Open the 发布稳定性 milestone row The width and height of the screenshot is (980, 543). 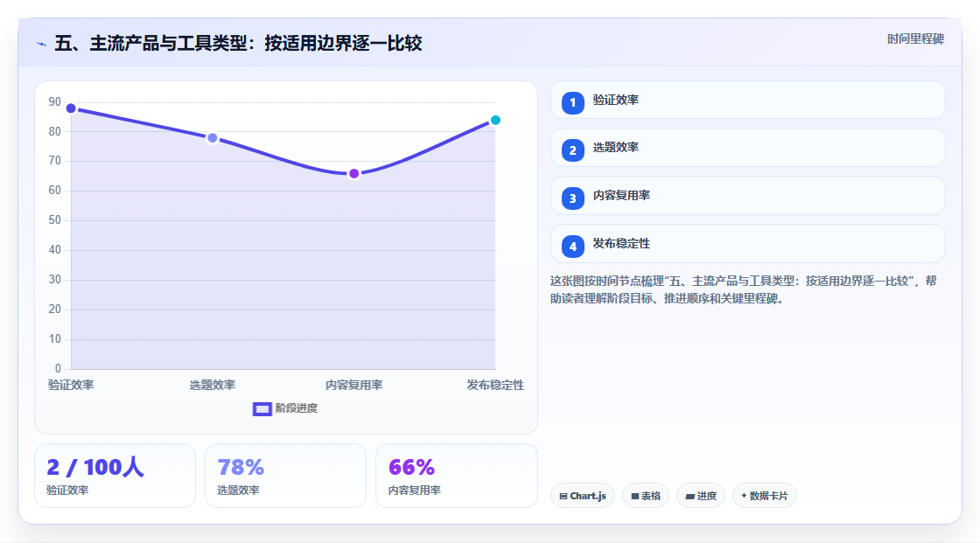(x=747, y=244)
